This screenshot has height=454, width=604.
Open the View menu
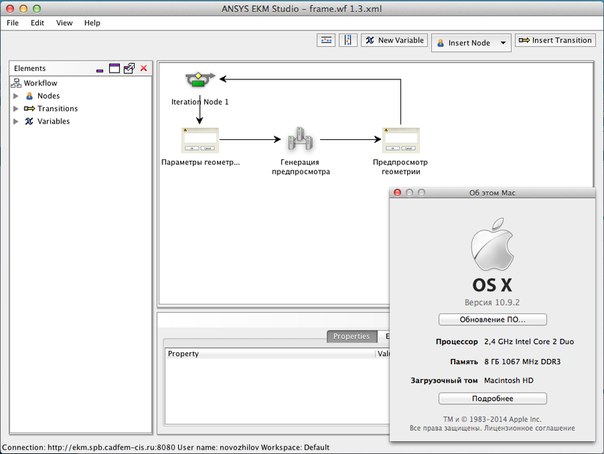[x=64, y=22]
